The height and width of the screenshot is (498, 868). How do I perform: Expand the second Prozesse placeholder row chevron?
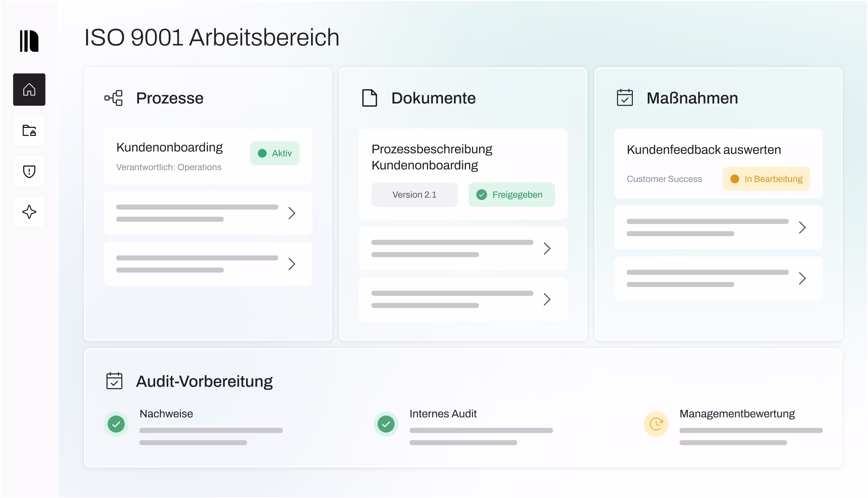[x=292, y=213]
